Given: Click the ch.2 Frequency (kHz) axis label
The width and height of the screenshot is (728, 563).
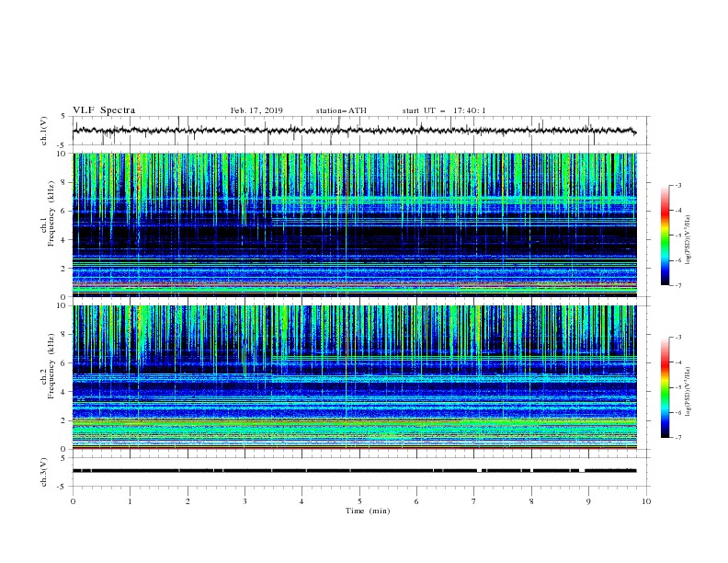Looking at the screenshot, I should (x=48, y=377).
